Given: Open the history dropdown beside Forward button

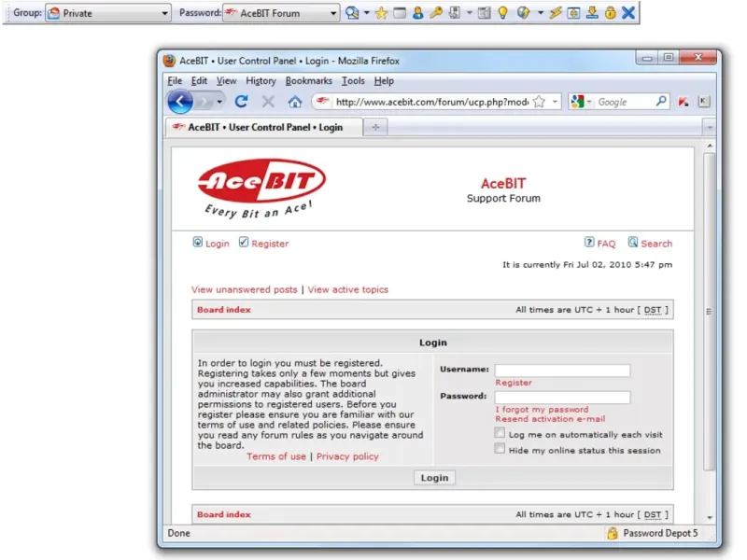Looking at the screenshot, I should [219, 102].
